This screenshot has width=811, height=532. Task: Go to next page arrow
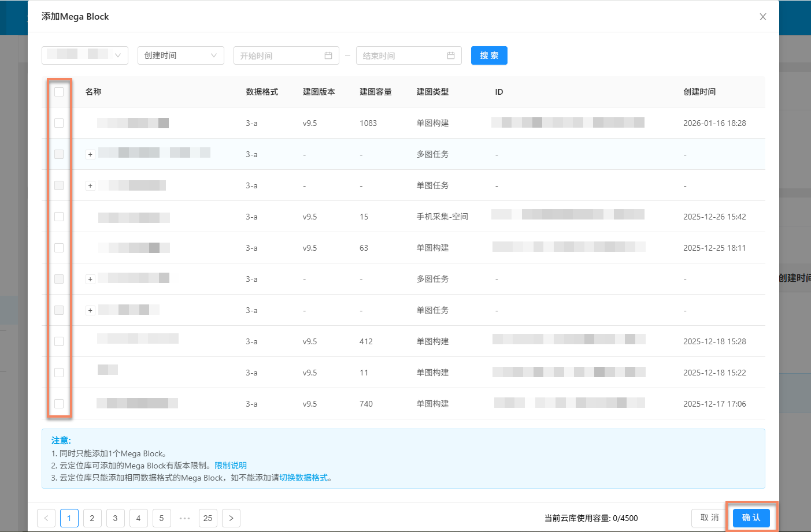(x=231, y=518)
